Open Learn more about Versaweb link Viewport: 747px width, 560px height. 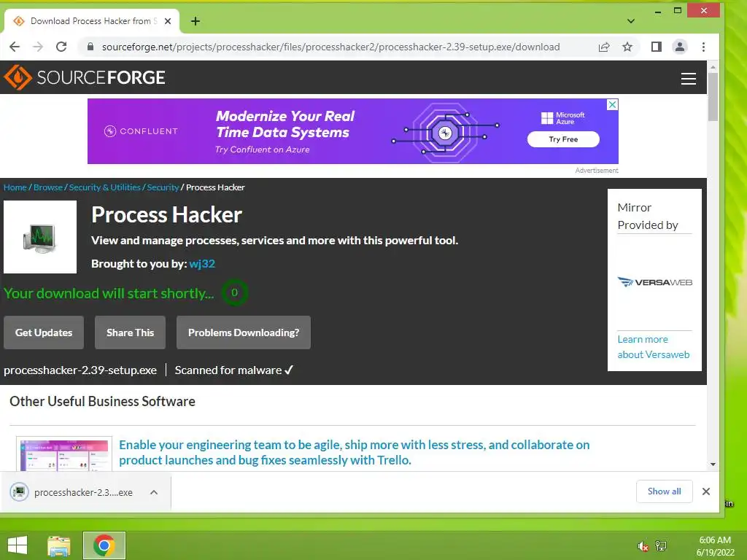(654, 346)
